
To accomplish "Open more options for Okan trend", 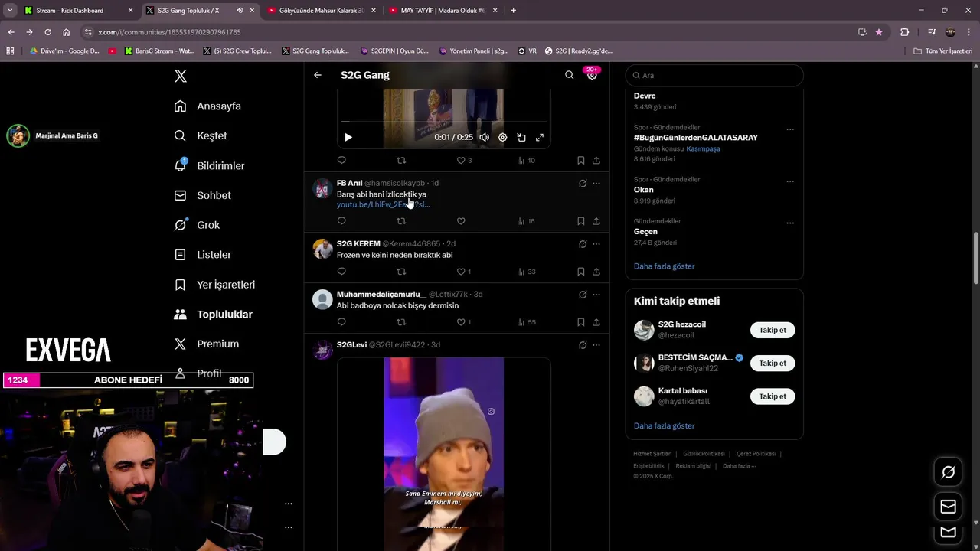I will [x=790, y=181].
